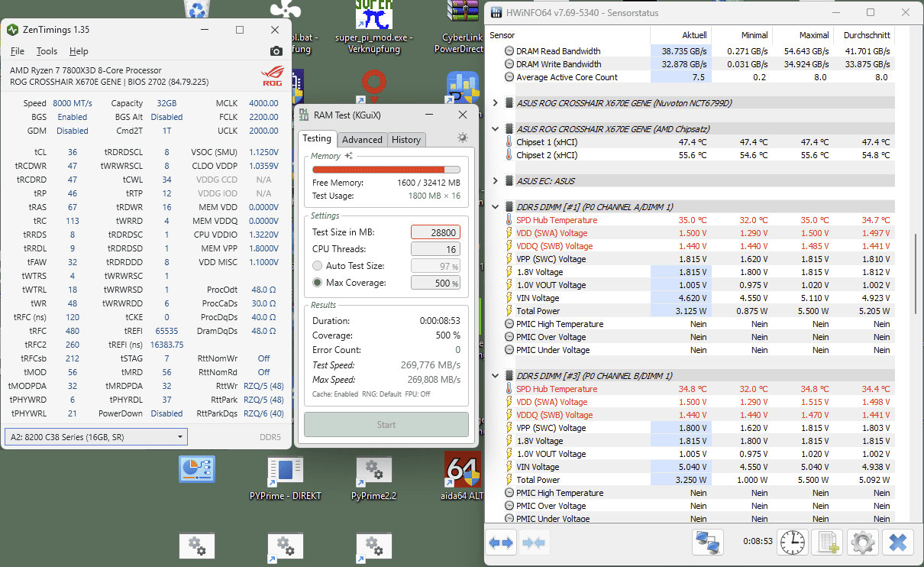Click the icon beside DRAM Read Bandwidth
Viewport: 924px width, 567px height.
[x=509, y=51]
